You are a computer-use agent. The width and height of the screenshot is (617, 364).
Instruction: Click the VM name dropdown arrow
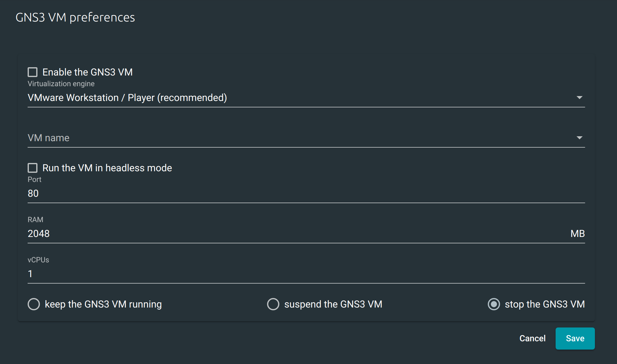580,138
